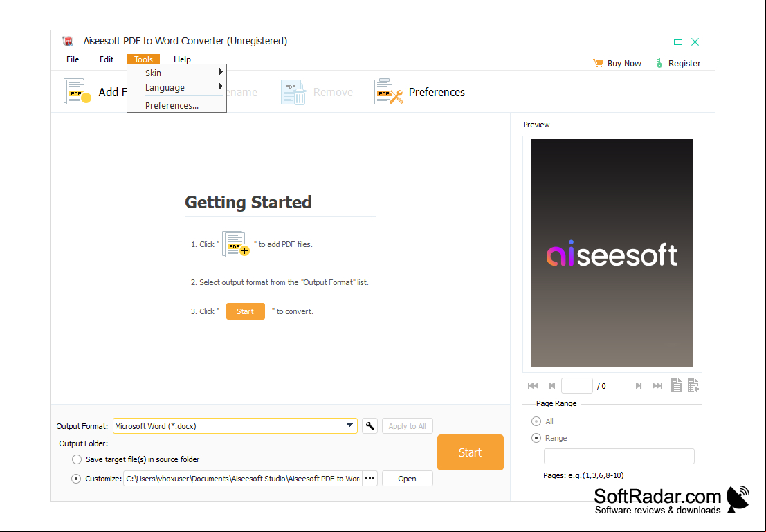This screenshot has height=532, width=766.
Task: Click the Preferences toolbar label
Action: pos(437,92)
